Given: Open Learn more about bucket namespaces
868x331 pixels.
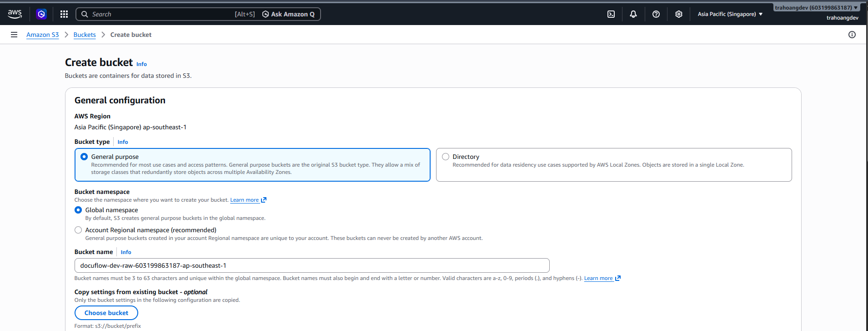Looking at the screenshot, I should 245,200.
